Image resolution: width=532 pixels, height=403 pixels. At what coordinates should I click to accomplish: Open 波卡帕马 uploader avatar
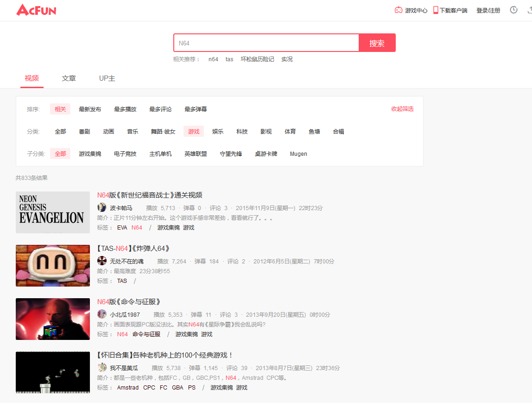(102, 207)
